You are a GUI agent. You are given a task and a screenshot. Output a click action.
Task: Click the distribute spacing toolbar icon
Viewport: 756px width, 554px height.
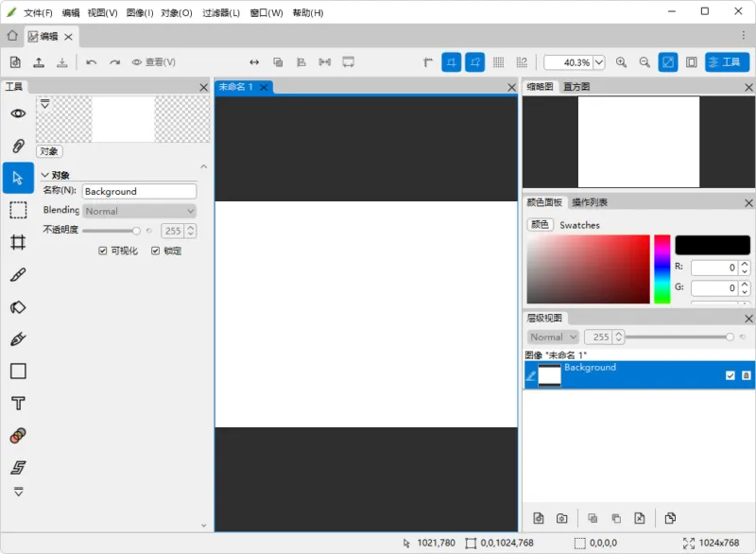point(325,62)
